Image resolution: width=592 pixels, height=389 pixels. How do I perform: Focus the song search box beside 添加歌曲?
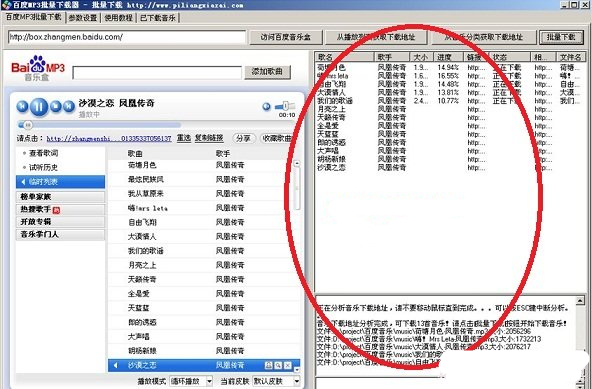(157, 73)
